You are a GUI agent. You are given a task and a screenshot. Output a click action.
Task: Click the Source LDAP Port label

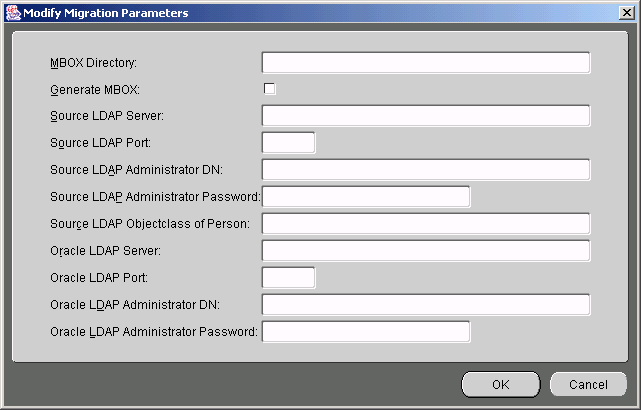tap(101, 143)
